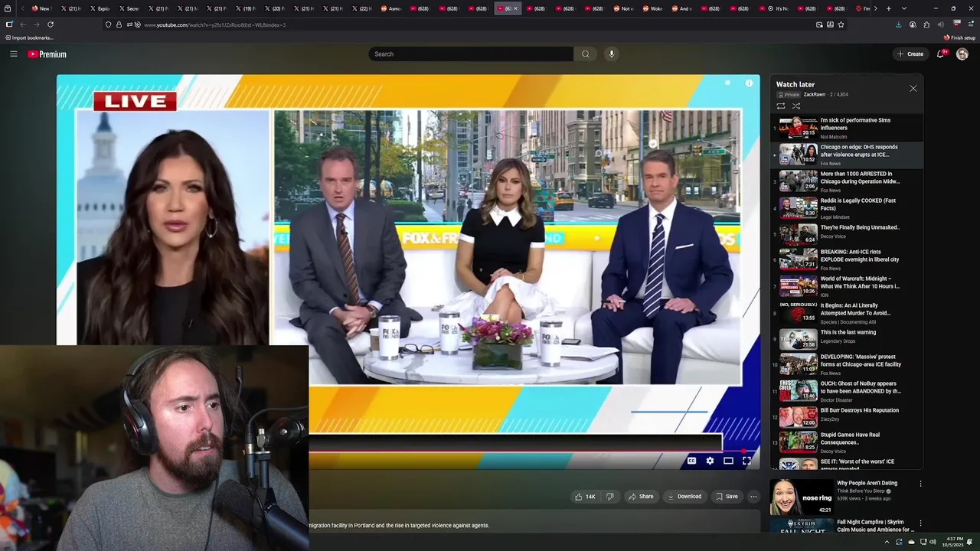The height and width of the screenshot is (551, 980).
Task: Open browser downloads icon in toolbar
Action: (x=898, y=24)
